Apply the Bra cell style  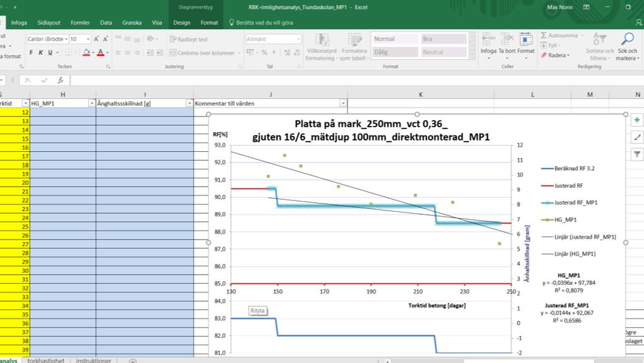click(x=444, y=38)
